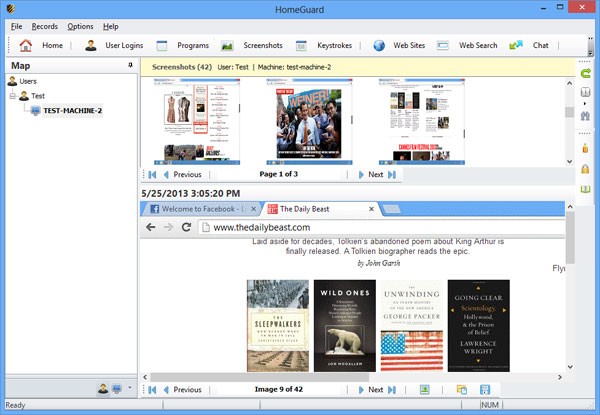Image resolution: width=600 pixels, height=415 pixels.
Task: Open the File menu
Action: pos(17,25)
